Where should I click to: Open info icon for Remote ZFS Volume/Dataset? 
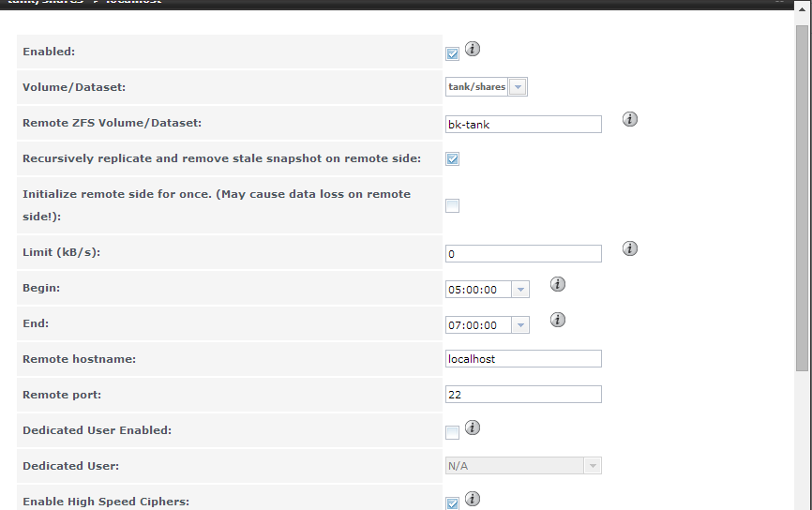pyautogui.click(x=630, y=119)
